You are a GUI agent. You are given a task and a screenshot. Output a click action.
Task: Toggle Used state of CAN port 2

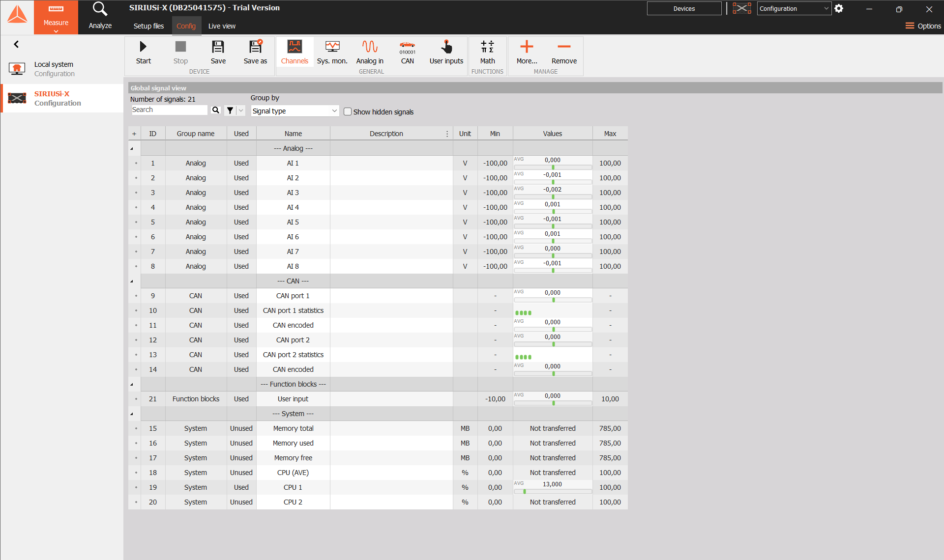(241, 340)
